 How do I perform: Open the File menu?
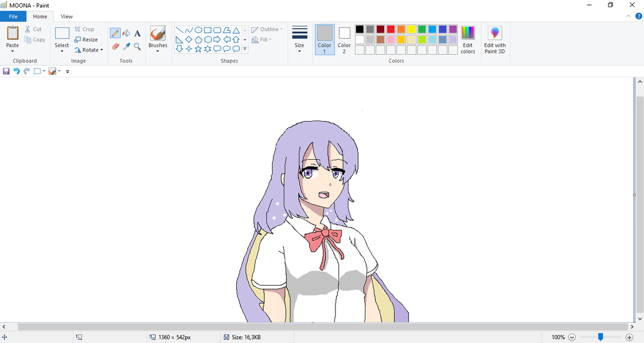pos(13,17)
